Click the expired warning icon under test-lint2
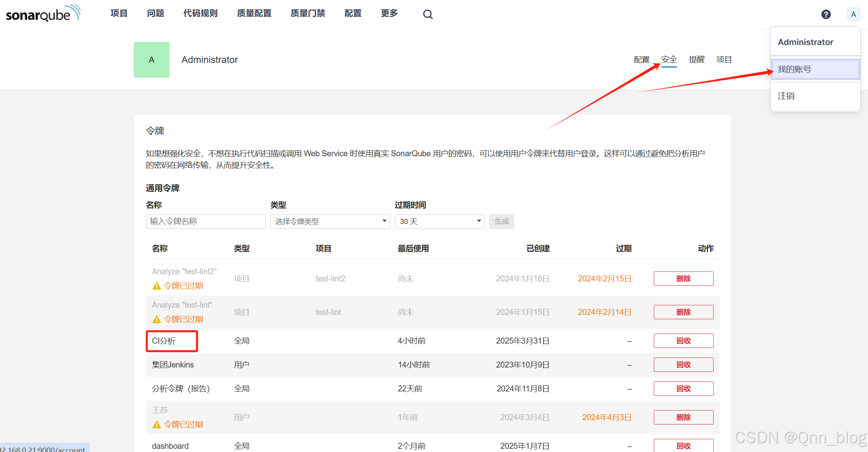Screen dimensions: 868x452 (x=157, y=286)
